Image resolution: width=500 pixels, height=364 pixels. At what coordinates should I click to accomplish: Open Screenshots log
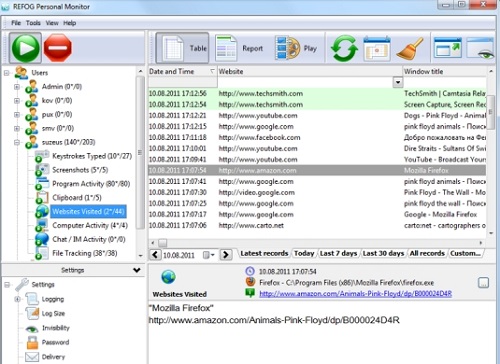click(x=80, y=170)
